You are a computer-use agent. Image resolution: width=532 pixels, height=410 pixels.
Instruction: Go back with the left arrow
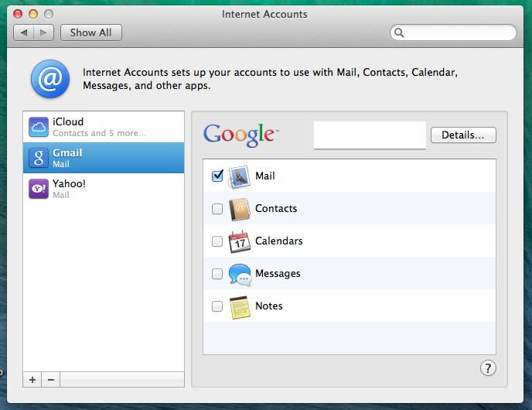point(23,32)
